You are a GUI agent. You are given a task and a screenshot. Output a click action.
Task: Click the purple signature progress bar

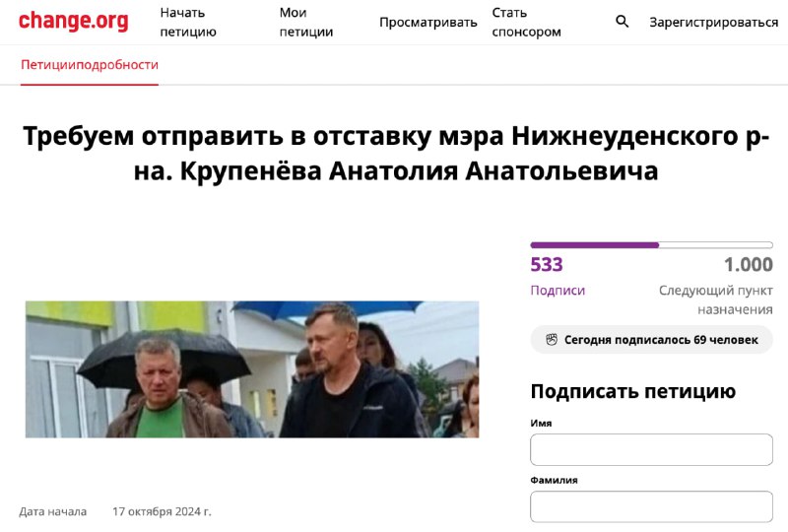(x=651, y=245)
